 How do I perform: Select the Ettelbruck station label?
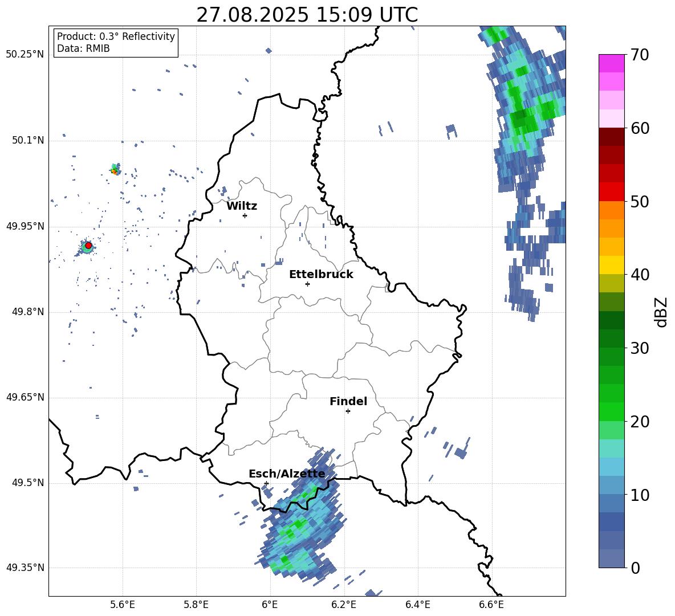[321, 275]
